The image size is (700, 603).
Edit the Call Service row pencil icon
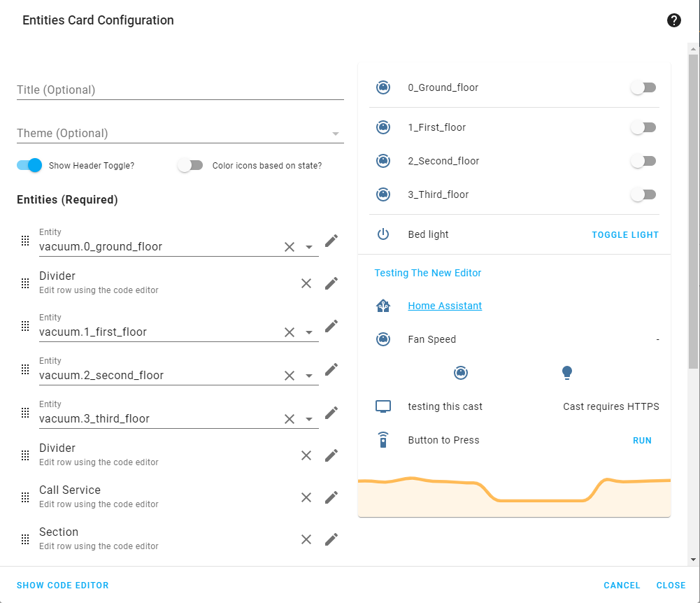coord(331,497)
